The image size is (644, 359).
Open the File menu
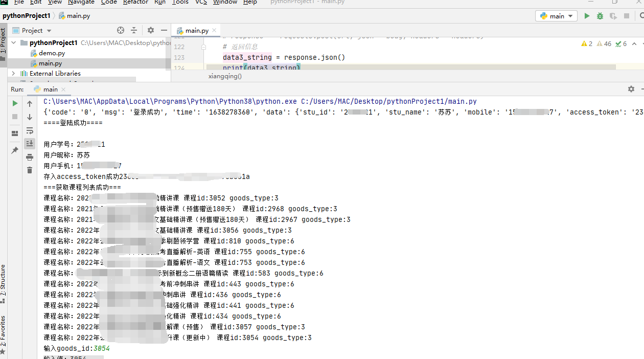click(x=19, y=2)
